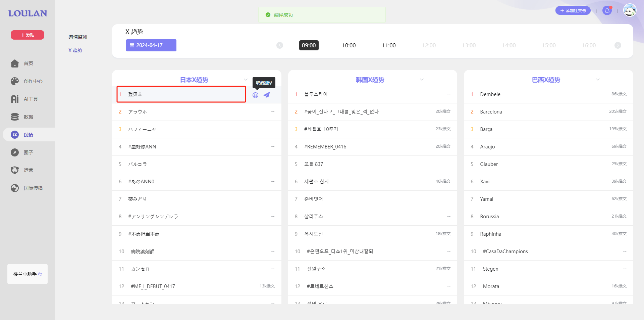Image resolution: width=644 pixels, height=320 pixels.
Task: Click アラウホ trend row
Action: click(x=197, y=112)
